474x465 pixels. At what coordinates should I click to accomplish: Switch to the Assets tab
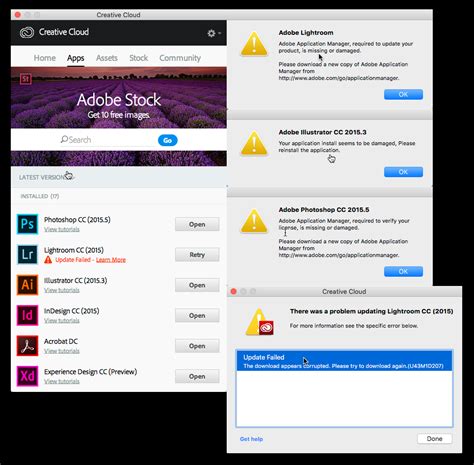click(107, 58)
